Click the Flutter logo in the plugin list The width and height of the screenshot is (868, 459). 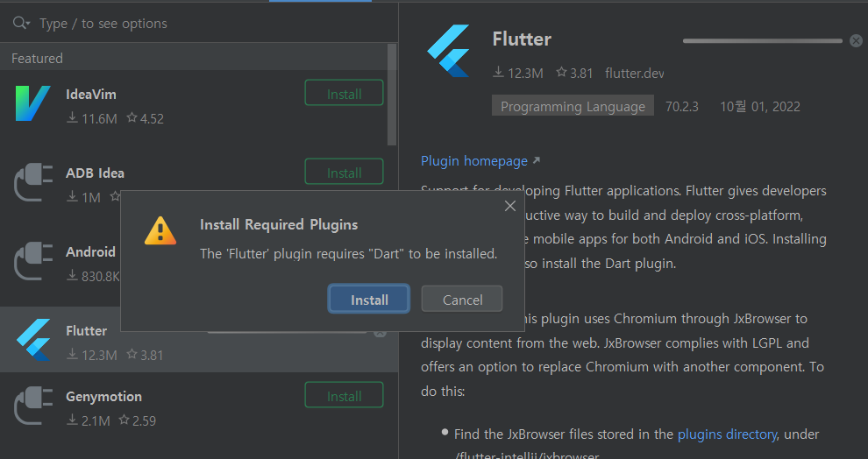click(33, 340)
